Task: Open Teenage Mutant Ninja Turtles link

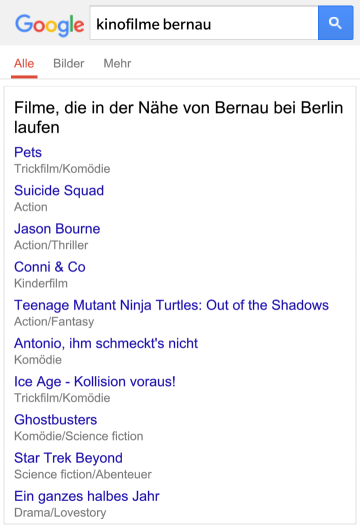Action: [x=171, y=305]
